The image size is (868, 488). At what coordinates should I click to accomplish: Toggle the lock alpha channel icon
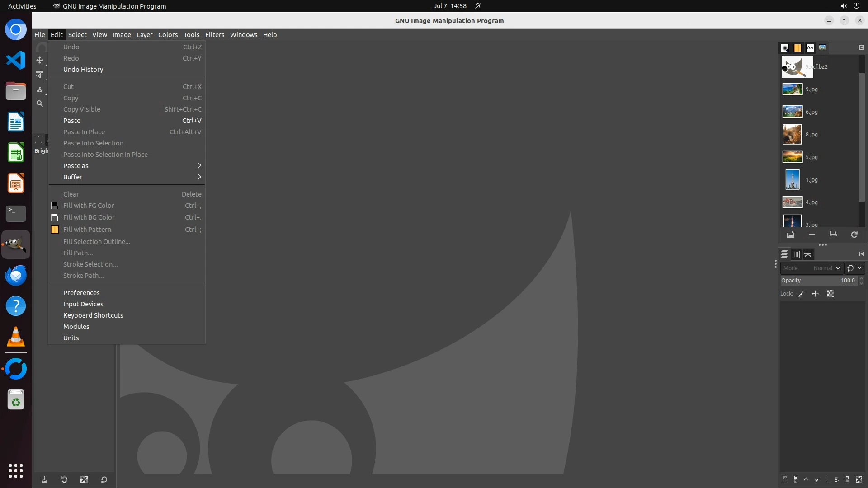pyautogui.click(x=830, y=294)
